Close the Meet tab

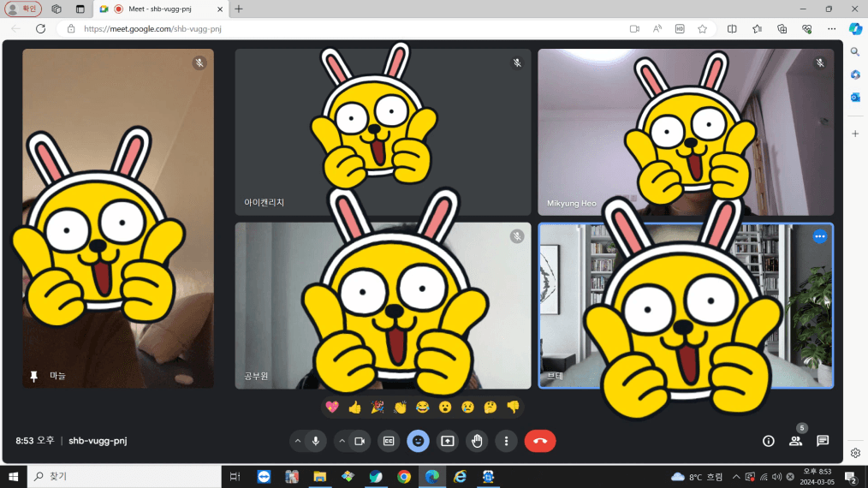click(220, 9)
